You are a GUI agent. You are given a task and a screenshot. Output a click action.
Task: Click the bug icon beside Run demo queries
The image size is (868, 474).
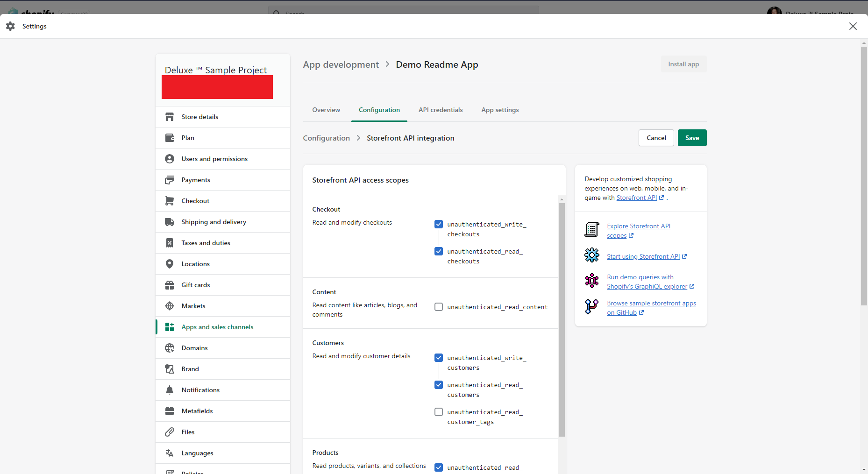[x=592, y=281]
